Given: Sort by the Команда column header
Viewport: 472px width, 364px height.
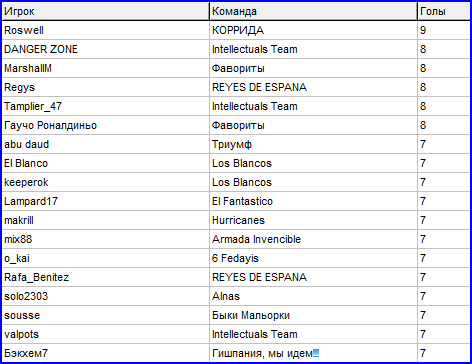Looking at the screenshot, I should [313, 11].
